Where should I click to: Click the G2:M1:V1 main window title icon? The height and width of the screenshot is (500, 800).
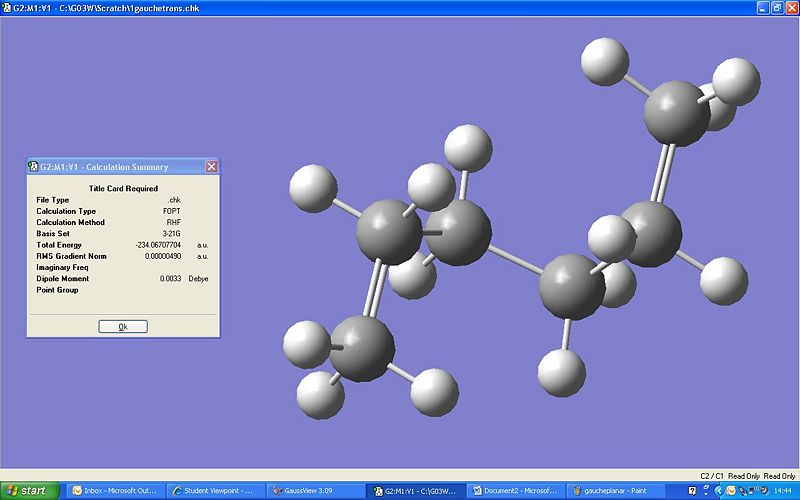tap(6, 6)
